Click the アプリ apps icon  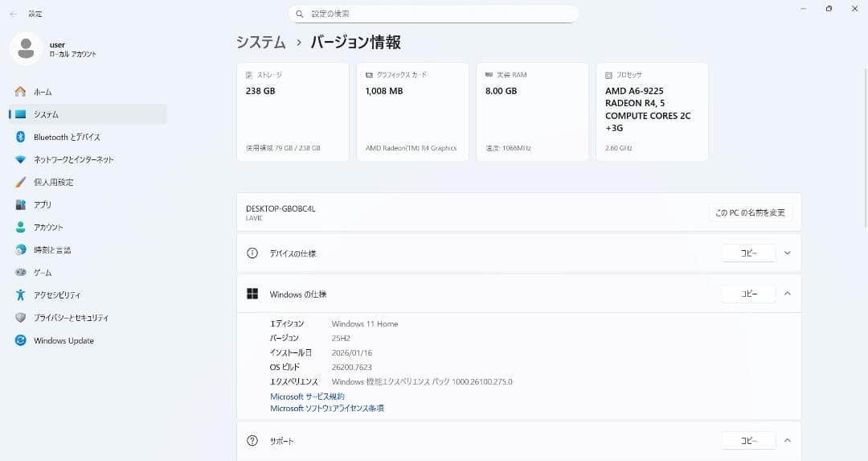[20, 204]
